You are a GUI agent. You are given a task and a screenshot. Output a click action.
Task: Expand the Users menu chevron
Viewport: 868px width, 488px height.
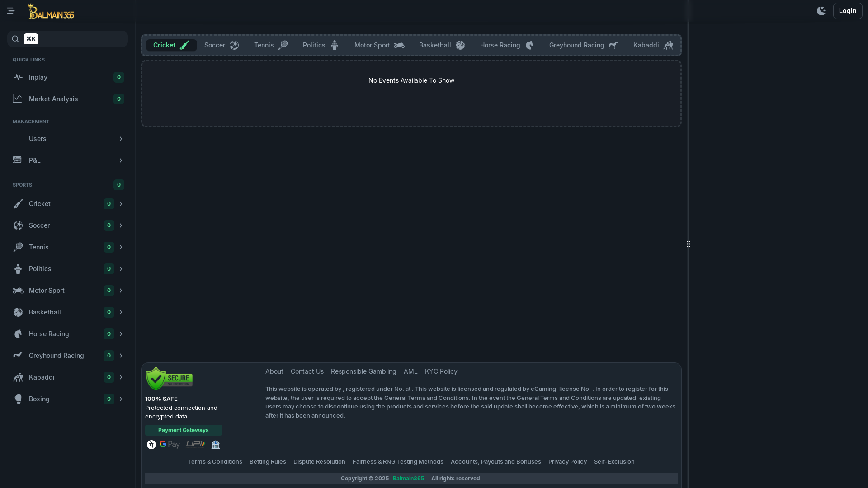point(121,139)
